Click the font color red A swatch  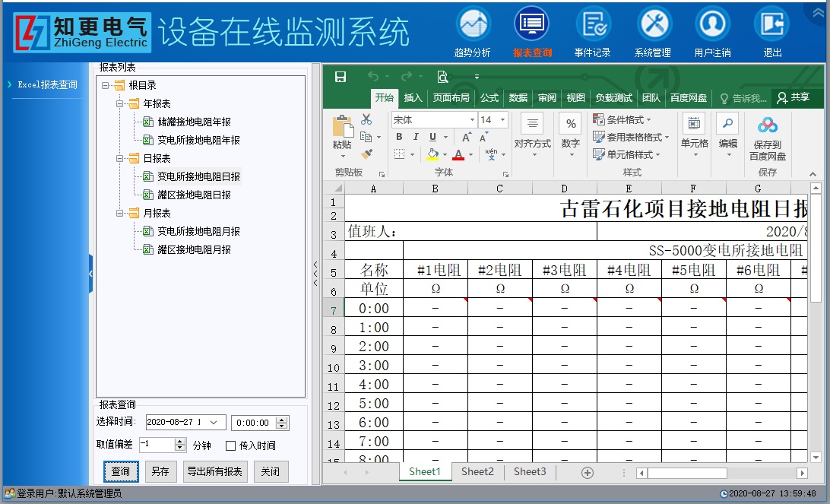tap(458, 154)
